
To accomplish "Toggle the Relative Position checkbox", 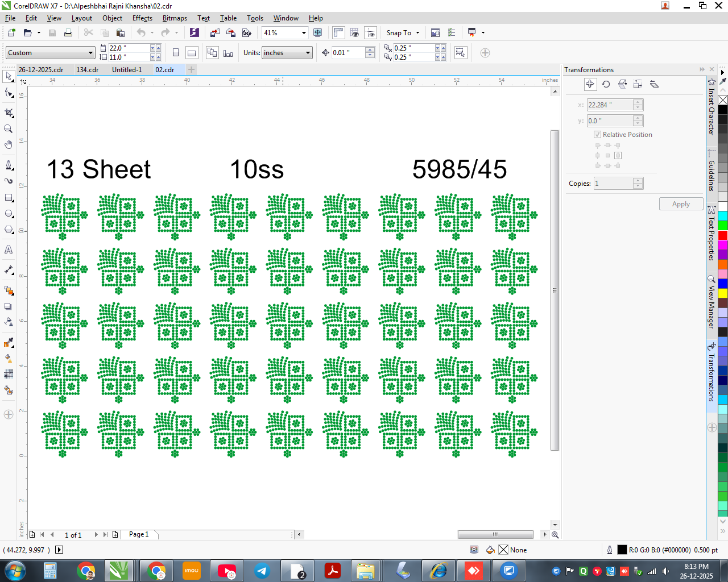I will click(598, 135).
